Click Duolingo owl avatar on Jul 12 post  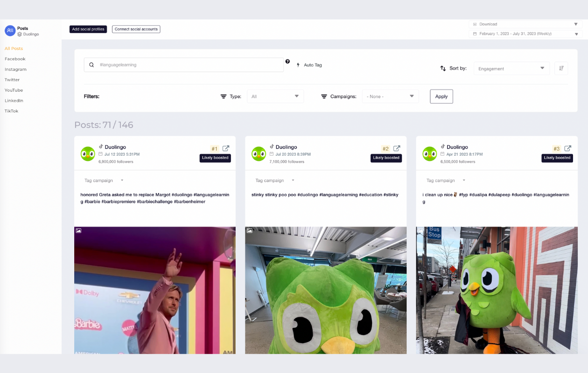click(88, 154)
